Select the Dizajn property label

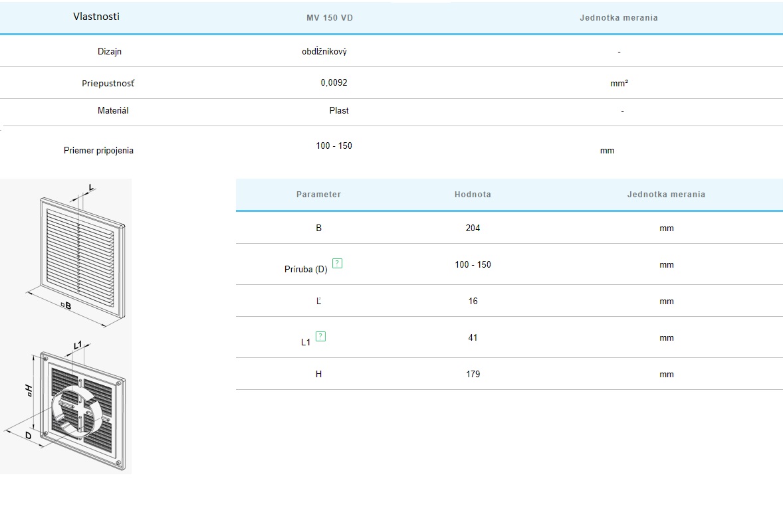[110, 51]
